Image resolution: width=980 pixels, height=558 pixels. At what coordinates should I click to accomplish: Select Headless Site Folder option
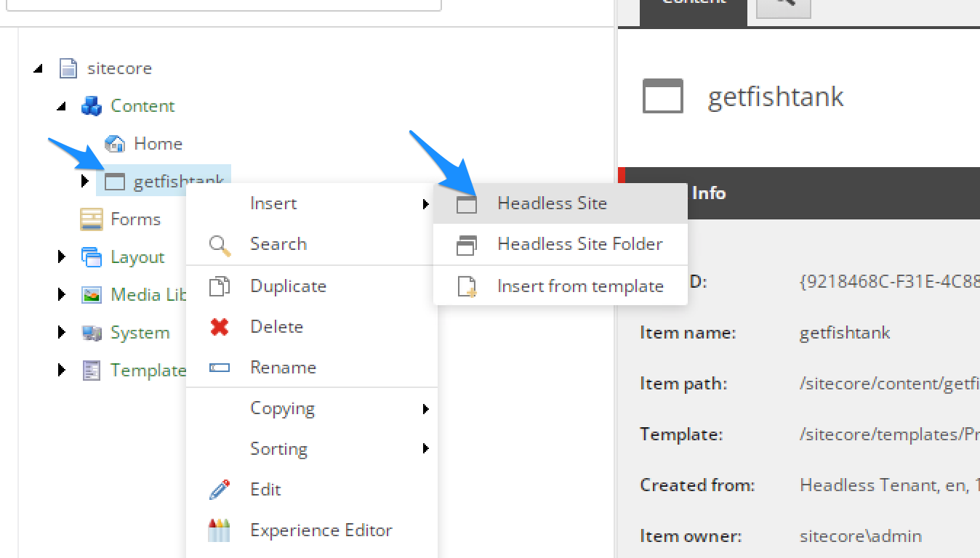point(561,244)
